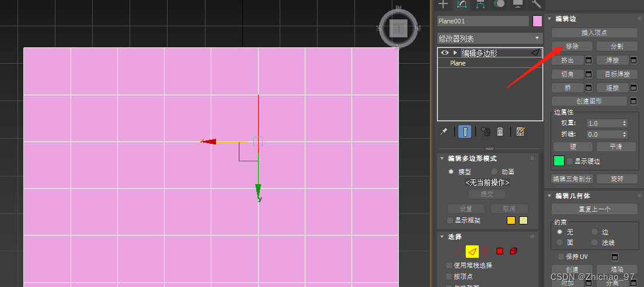Viewport: 644px width, 287px height.
Task: Click the 平滑 button
Action: (617, 147)
